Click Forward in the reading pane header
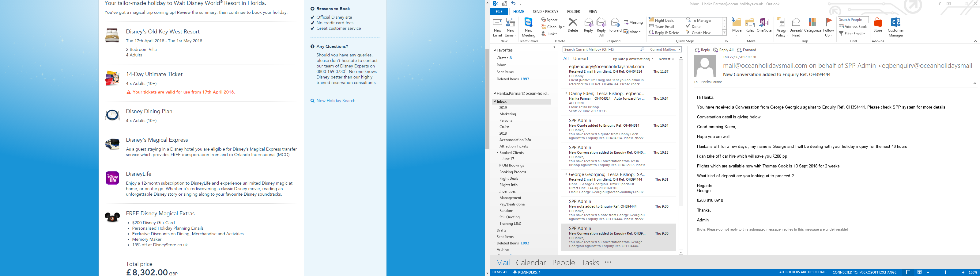This screenshot has width=980, height=276. pyautogui.click(x=746, y=50)
